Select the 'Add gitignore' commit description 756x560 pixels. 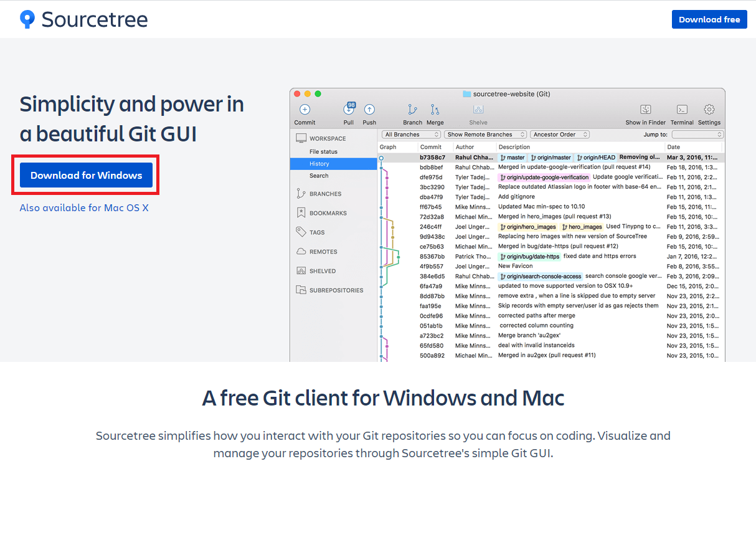516,197
